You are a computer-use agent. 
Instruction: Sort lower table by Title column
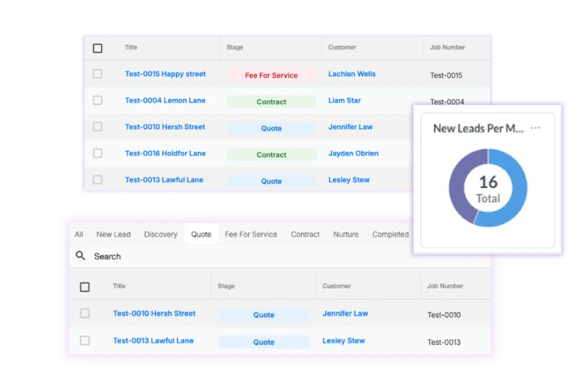(119, 286)
